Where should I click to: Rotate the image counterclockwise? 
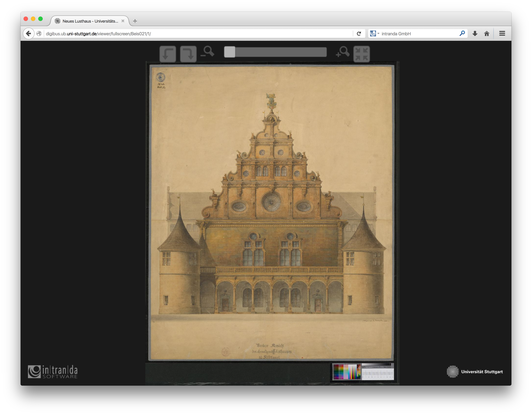coord(168,54)
